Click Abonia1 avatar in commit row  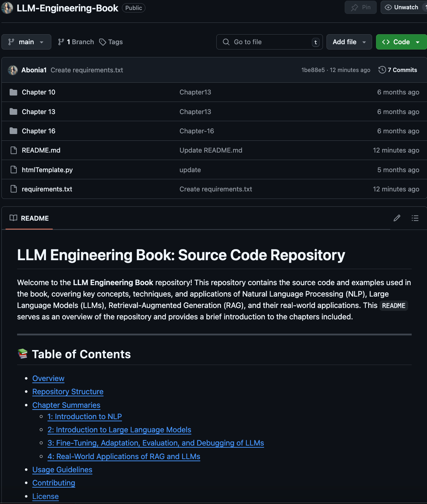13,70
